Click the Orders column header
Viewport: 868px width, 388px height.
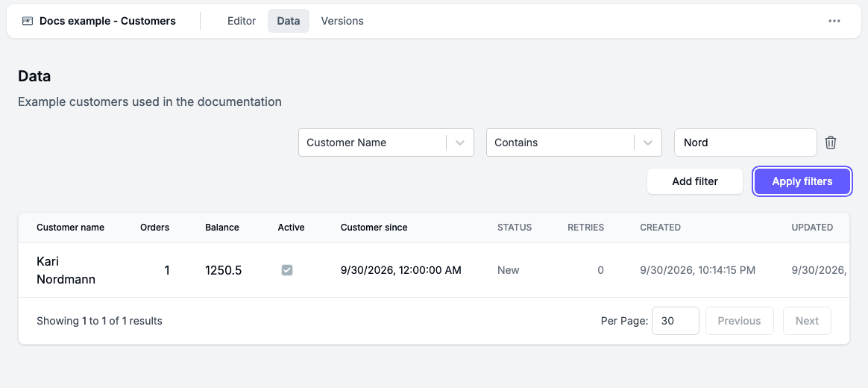(154, 228)
